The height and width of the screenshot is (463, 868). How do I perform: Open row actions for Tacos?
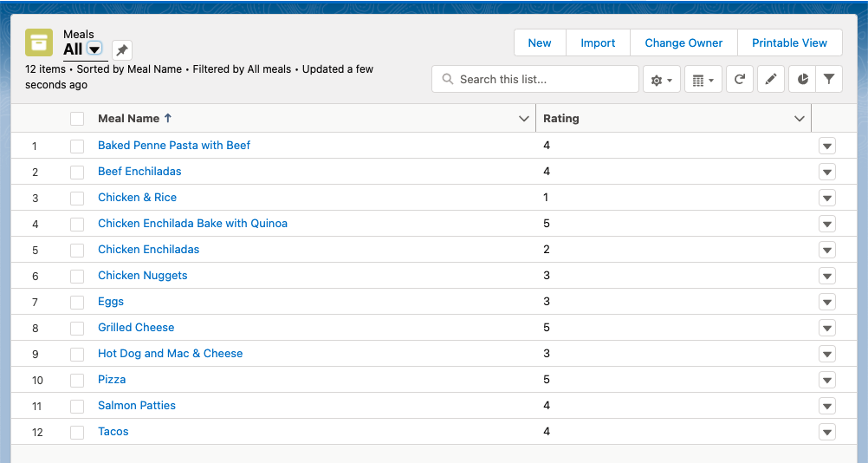826,432
